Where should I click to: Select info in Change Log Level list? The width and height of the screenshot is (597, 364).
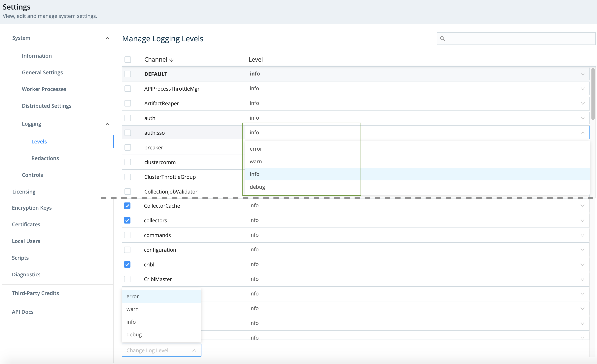click(161, 322)
